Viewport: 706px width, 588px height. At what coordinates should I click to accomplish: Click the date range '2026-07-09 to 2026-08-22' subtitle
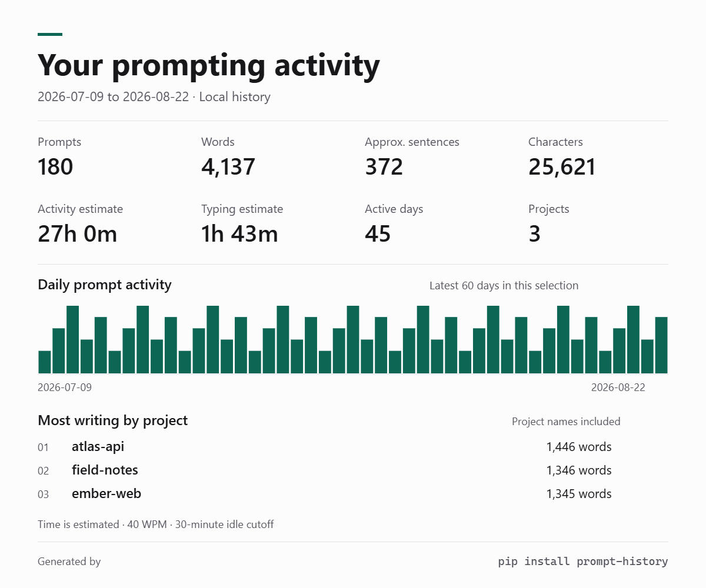tap(113, 97)
